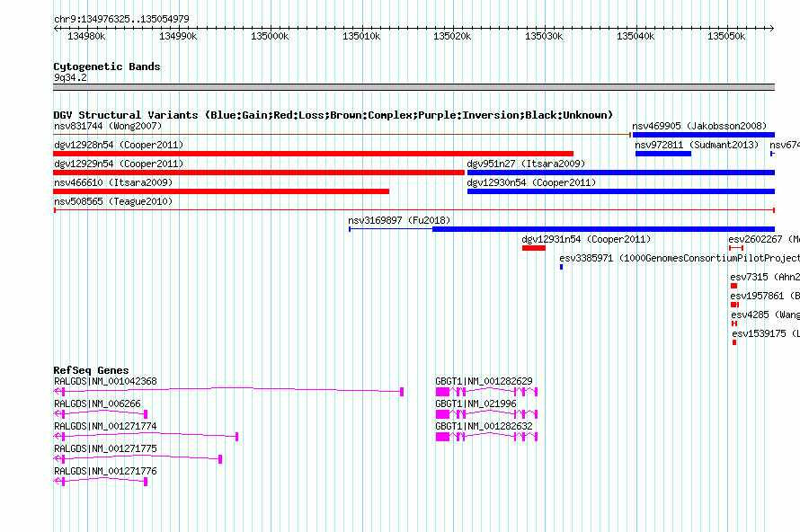
Task: Click the end exon of RALGDS NM_006266
Action: (146, 413)
